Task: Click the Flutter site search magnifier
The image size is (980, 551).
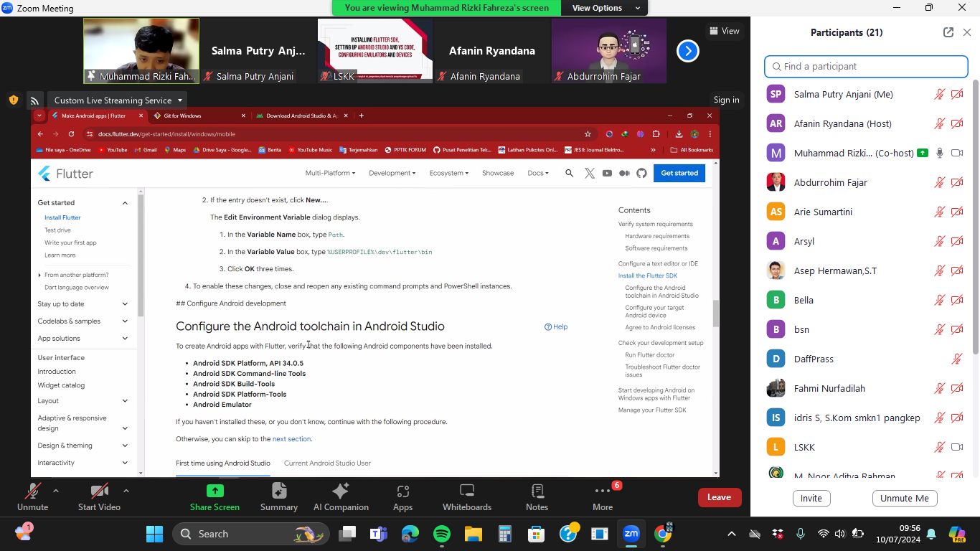Action: 569,173
